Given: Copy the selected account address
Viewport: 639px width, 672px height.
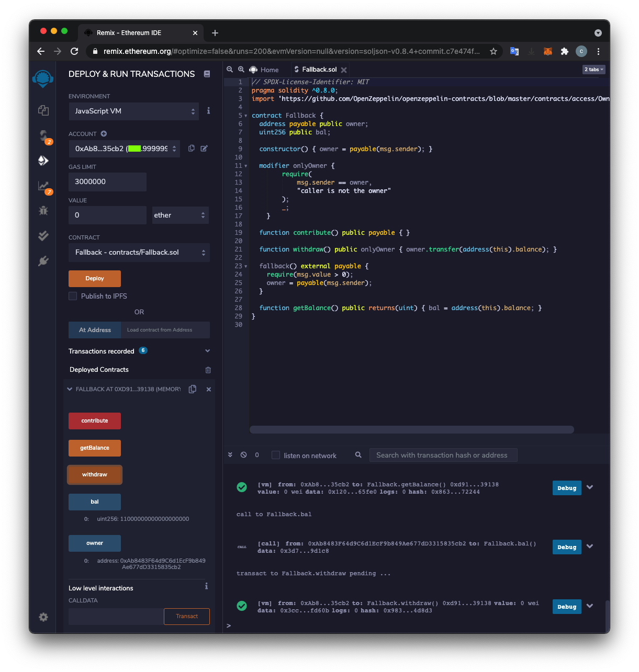Looking at the screenshot, I should coord(192,149).
